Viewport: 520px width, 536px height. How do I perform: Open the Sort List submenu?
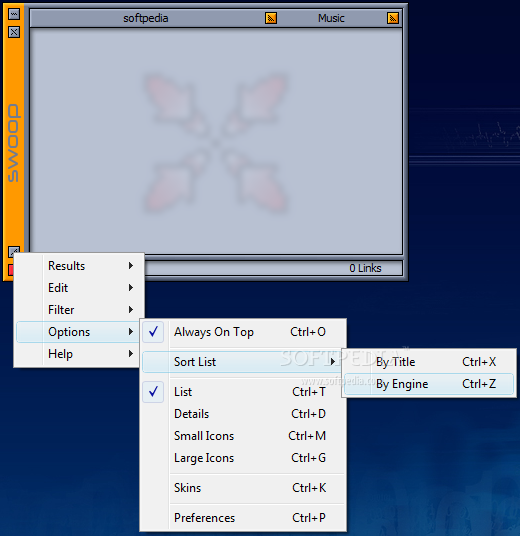pos(243,362)
